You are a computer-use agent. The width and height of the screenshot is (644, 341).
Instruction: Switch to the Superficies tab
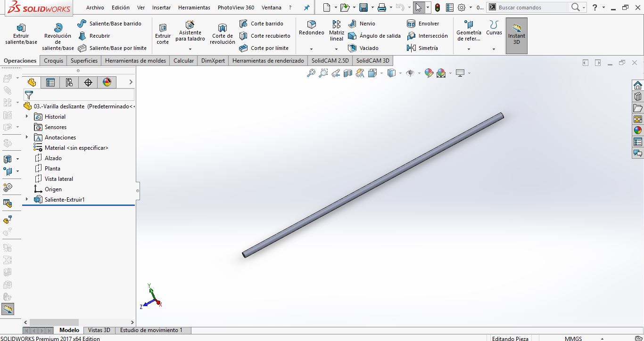coord(84,61)
